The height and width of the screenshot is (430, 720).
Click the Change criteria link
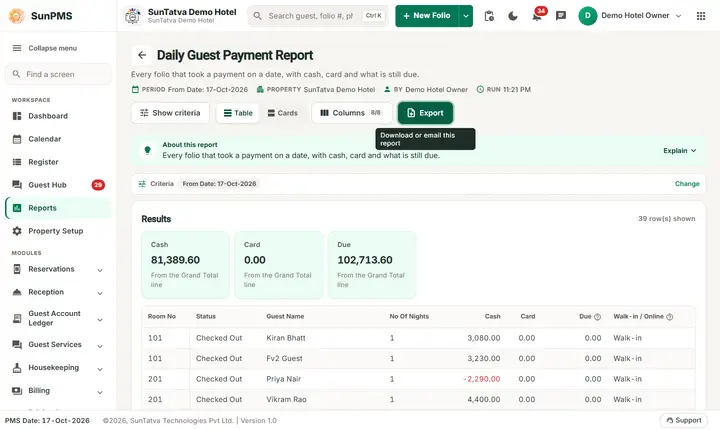(687, 184)
